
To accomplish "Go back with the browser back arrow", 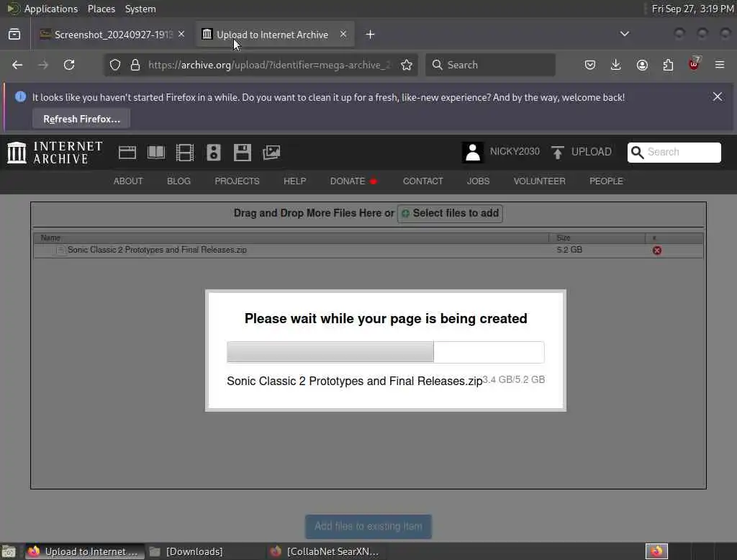I will click(x=17, y=65).
